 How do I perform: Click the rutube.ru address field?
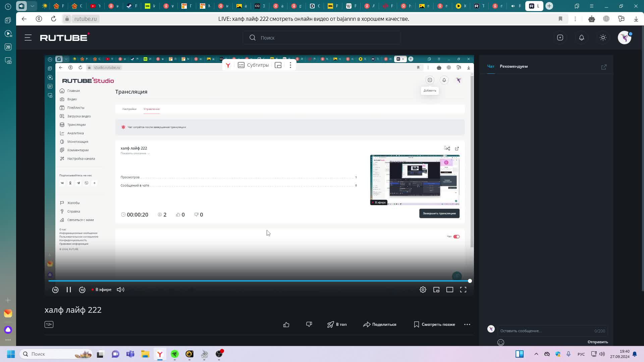86,19
